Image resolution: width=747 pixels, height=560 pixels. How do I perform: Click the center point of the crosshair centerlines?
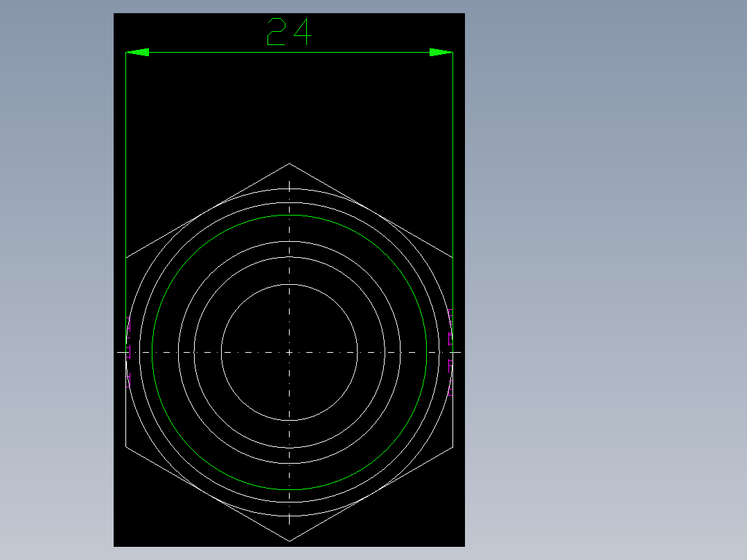point(289,353)
